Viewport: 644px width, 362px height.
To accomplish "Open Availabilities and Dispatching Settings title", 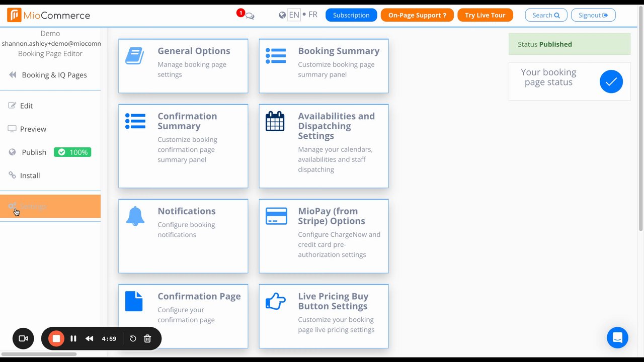I will (x=336, y=126).
